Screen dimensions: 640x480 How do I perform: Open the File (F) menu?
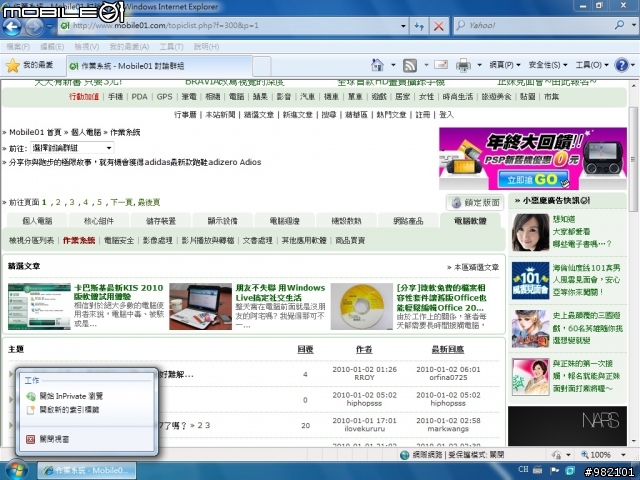coord(18,47)
